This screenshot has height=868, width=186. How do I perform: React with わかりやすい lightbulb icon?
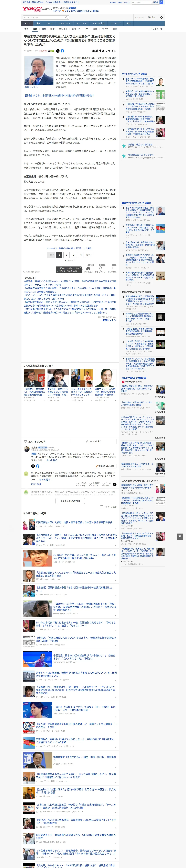100,269
